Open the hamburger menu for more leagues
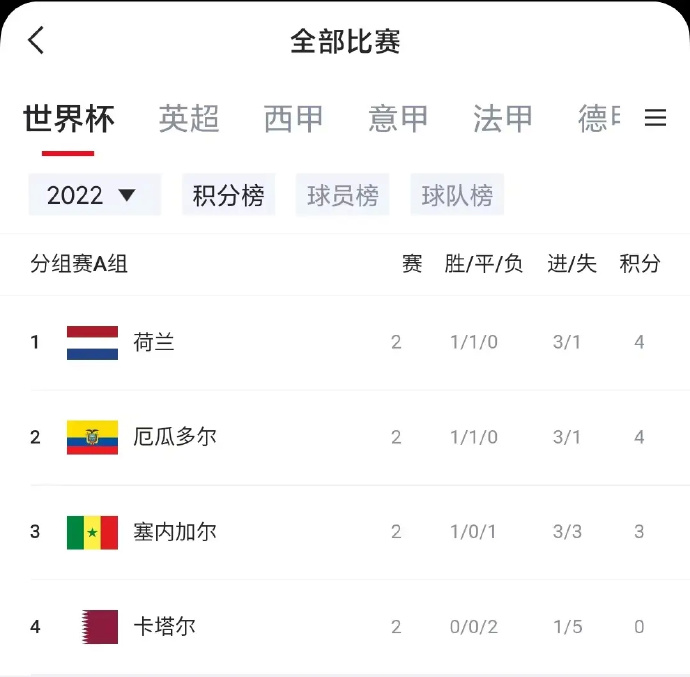This screenshot has height=677, width=690. pyautogui.click(x=655, y=118)
